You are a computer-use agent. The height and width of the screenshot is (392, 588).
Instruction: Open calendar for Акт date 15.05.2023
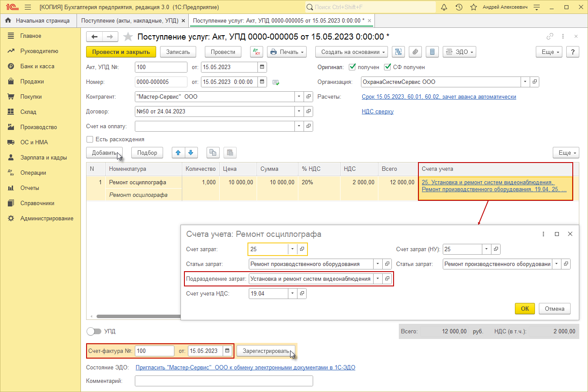pos(262,67)
